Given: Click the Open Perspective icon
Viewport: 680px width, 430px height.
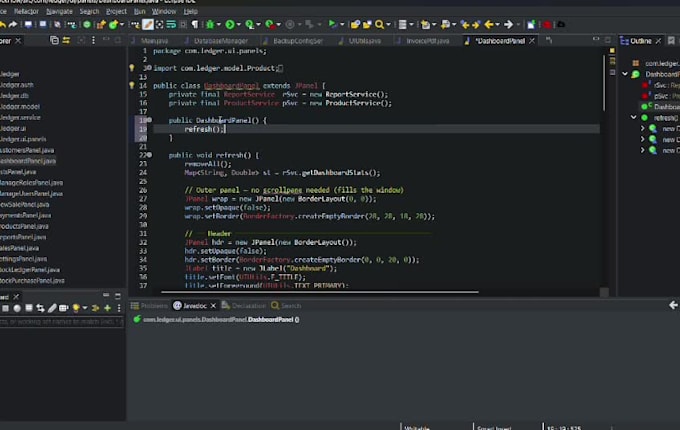Looking at the screenshot, I should 531,25.
